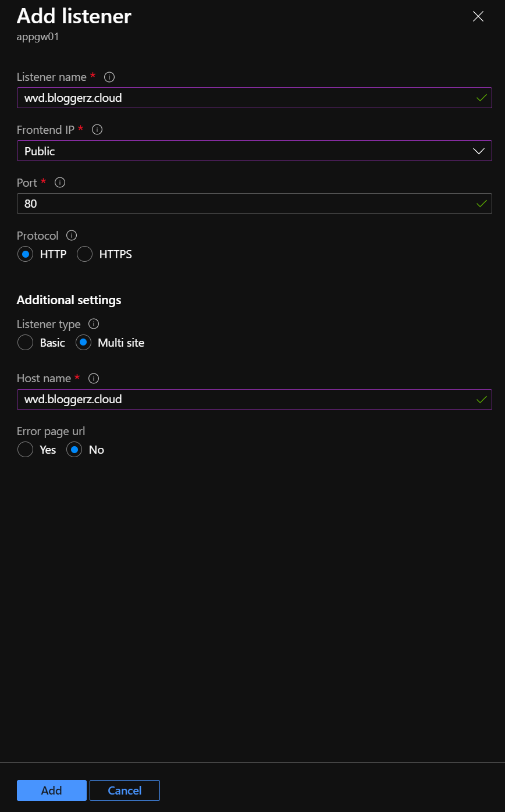This screenshot has height=812, width=505.
Task: View the Protocol info tooltip
Action: (71, 236)
